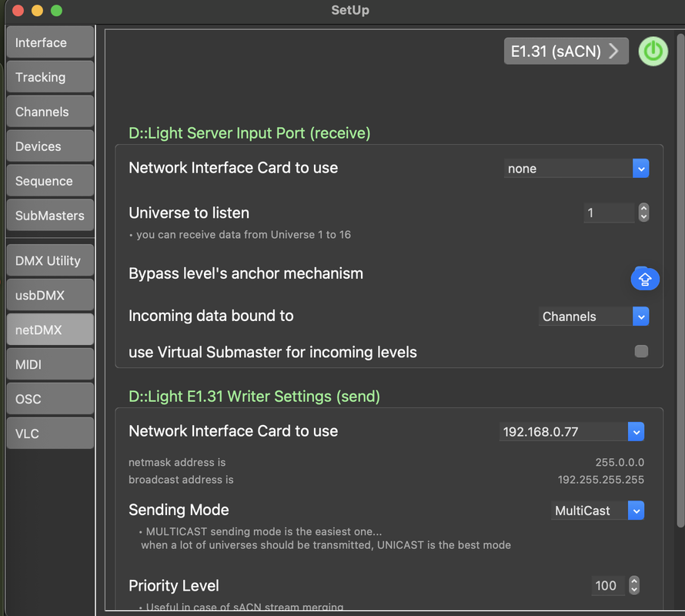
Task: Switch to the SubMasters tab
Action: click(x=50, y=215)
